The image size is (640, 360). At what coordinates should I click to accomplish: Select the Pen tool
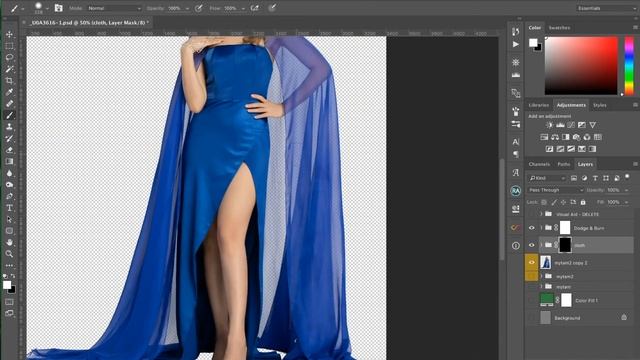coord(9,196)
